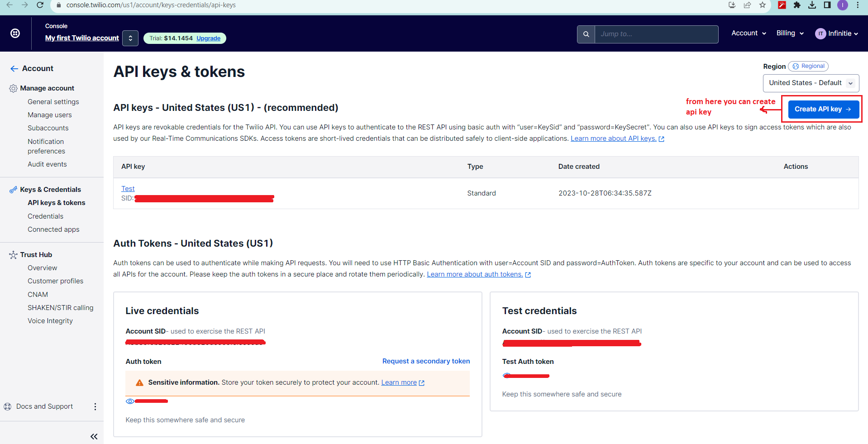Open the browser extensions puzzle icon
Screen dimensions: 868x444
pyautogui.click(x=797, y=5)
